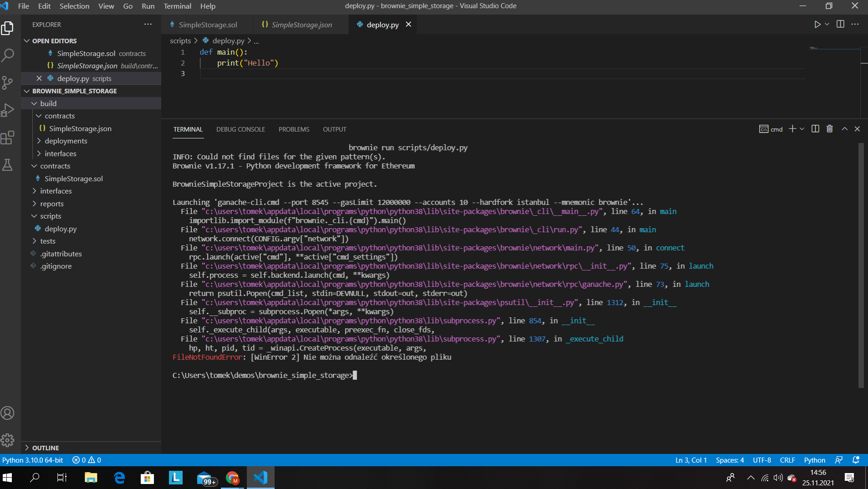The width and height of the screenshot is (868, 489).
Task: Split the editor to the right
Action: [x=840, y=25]
